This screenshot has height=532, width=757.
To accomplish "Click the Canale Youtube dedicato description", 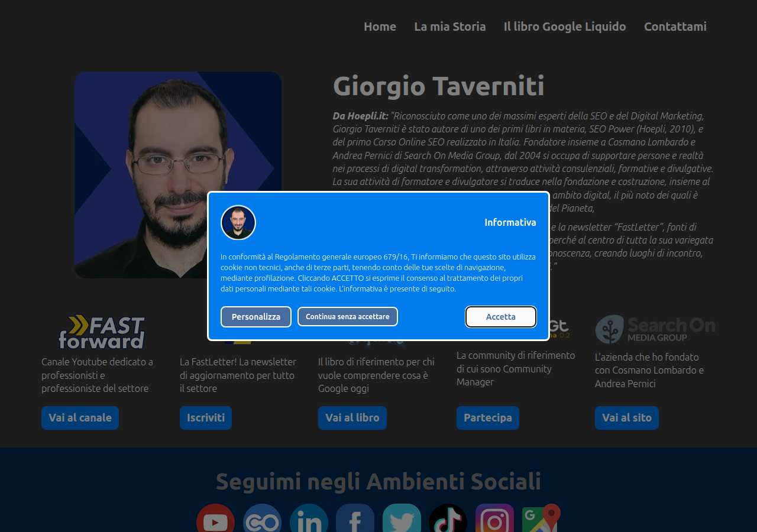I will click(98, 375).
